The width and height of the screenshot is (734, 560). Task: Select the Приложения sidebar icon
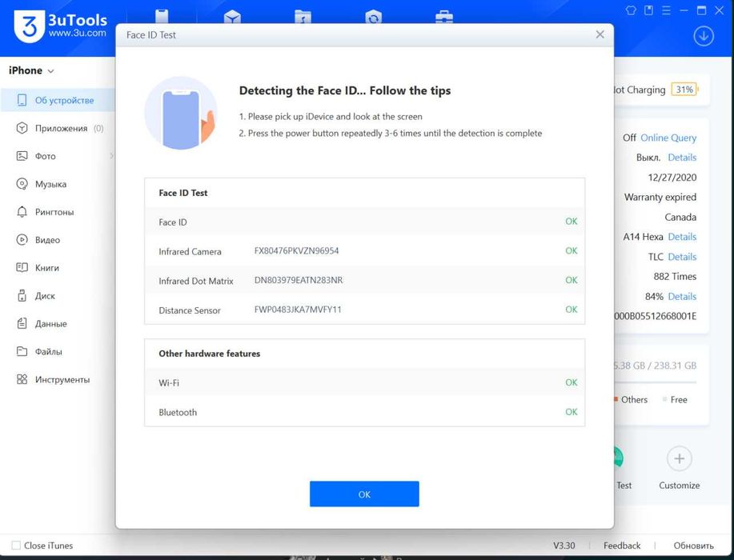point(22,128)
